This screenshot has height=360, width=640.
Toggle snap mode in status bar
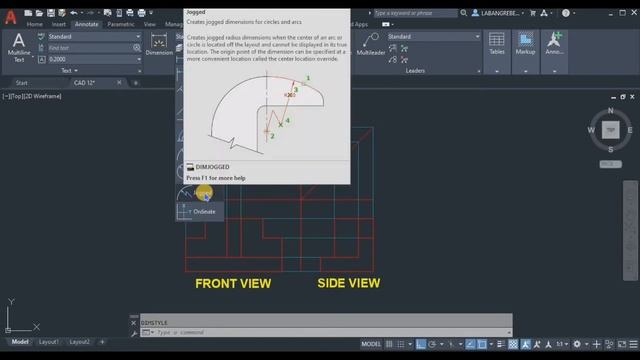point(401,344)
